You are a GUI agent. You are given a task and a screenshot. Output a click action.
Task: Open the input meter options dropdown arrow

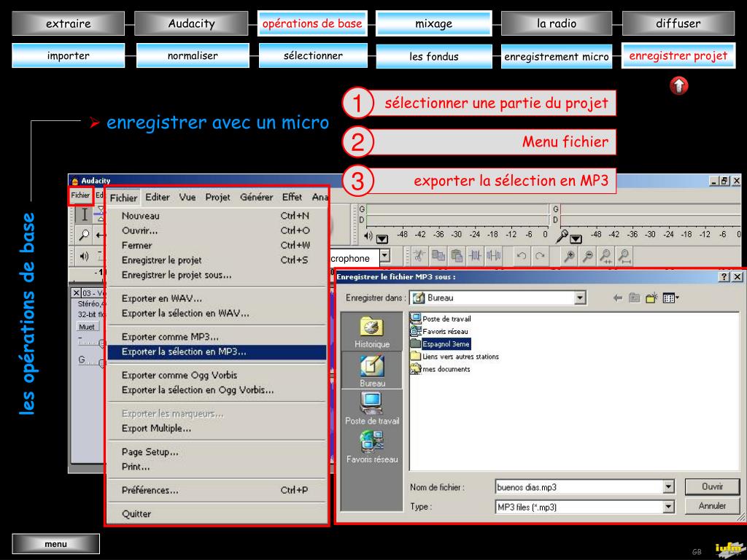pos(576,238)
